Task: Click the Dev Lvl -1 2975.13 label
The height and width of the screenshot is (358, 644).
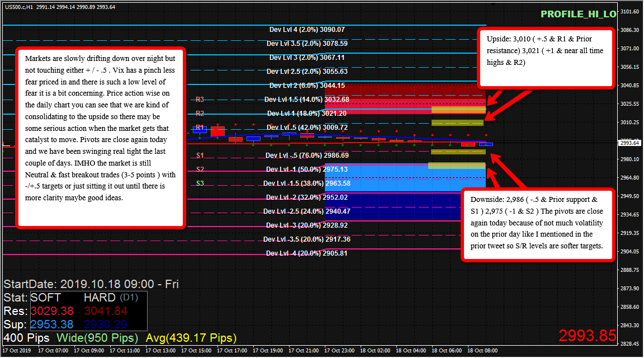Action: tap(306, 169)
